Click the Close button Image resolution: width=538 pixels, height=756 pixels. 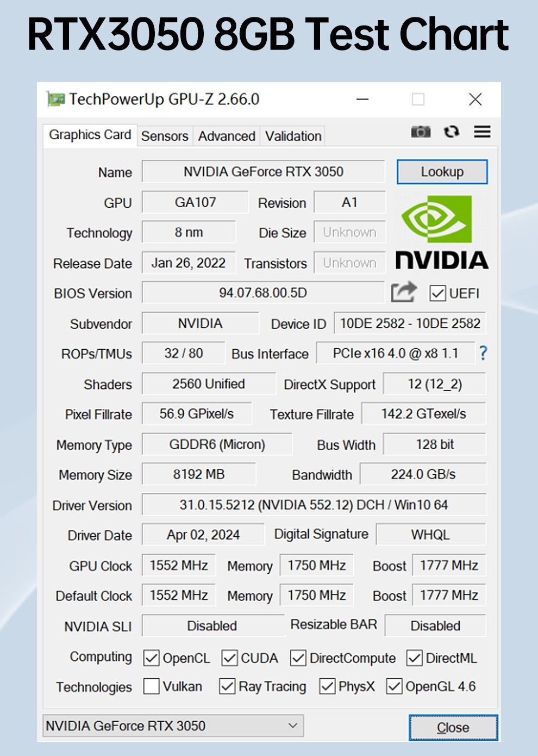tap(453, 727)
